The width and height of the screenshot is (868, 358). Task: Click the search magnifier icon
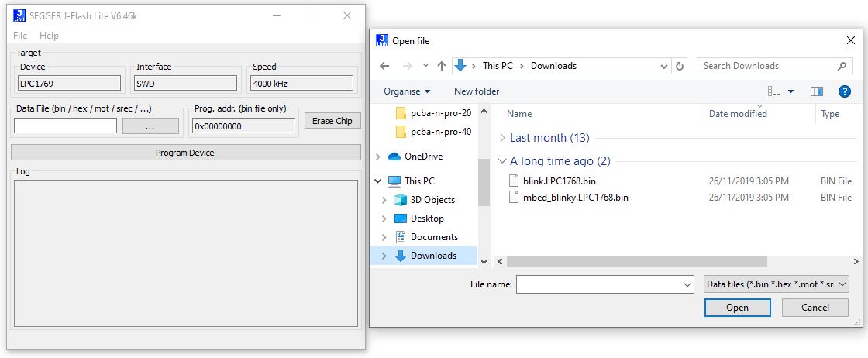tap(842, 66)
